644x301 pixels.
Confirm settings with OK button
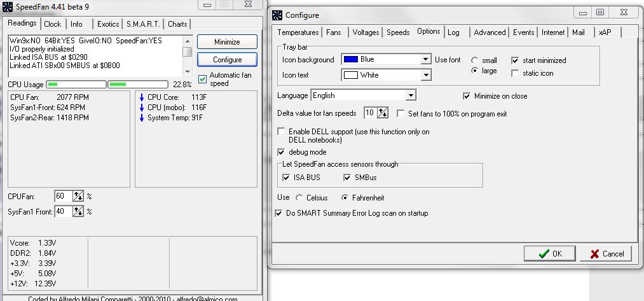[x=549, y=254]
